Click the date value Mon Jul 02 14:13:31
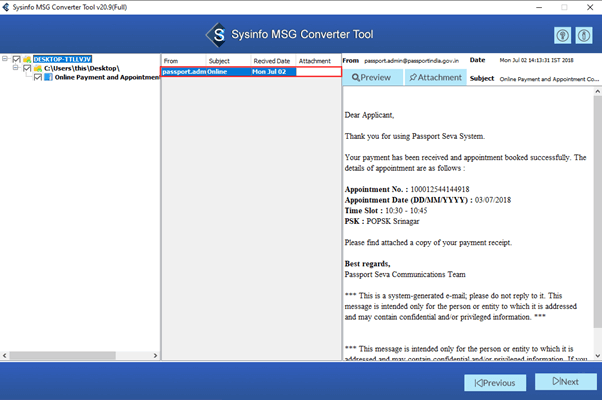Screen dimensions: 602x400 pos(536,60)
